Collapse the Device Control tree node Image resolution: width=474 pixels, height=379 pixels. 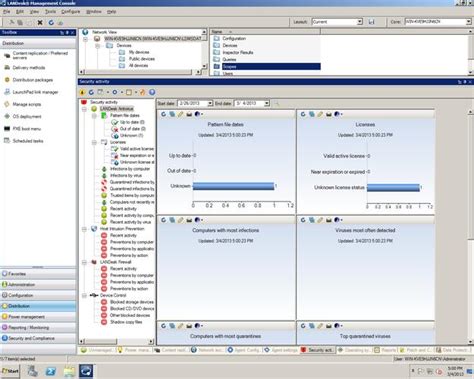coord(85,295)
